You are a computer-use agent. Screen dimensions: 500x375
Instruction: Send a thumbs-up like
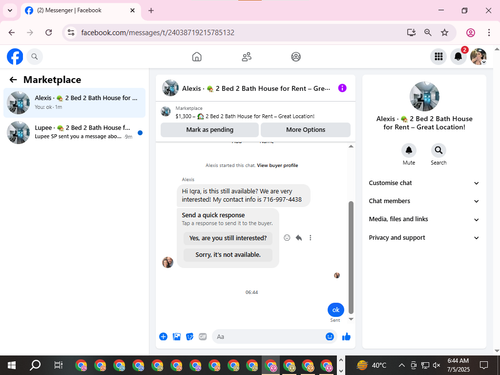coord(346,337)
